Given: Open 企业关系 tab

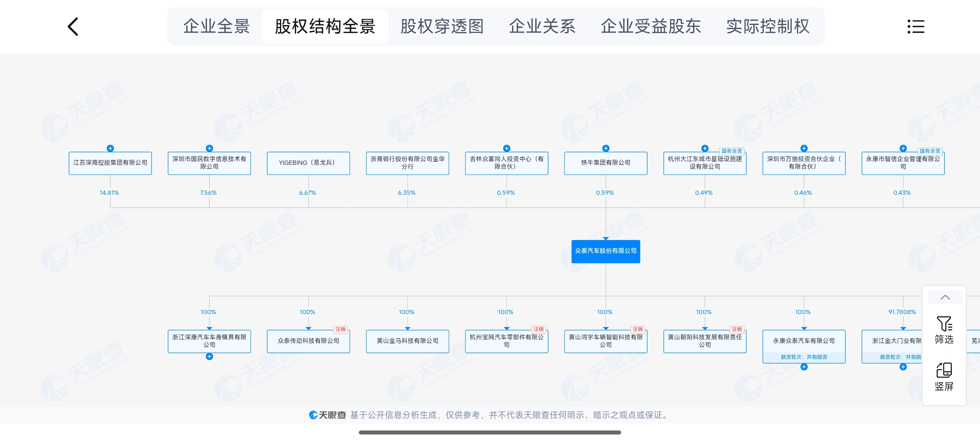Looking at the screenshot, I should click(542, 27).
